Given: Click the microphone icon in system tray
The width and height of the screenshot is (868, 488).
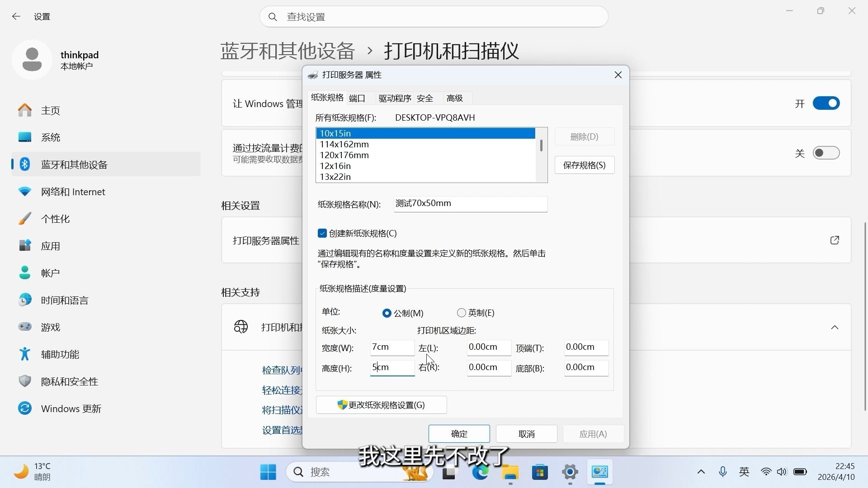Looking at the screenshot, I should pos(723,472).
